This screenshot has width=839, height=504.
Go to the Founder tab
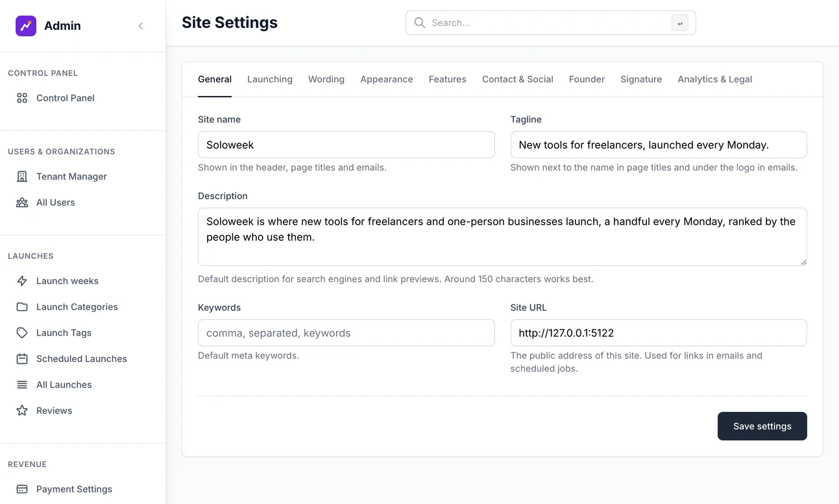point(587,79)
